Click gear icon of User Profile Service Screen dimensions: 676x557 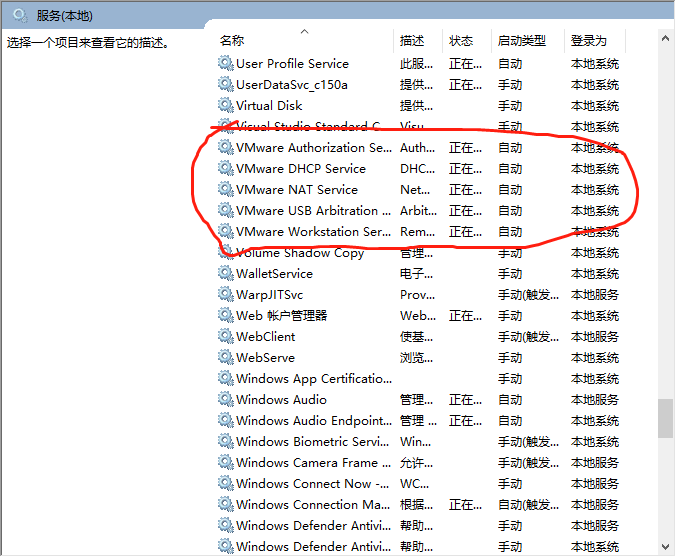pyautogui.click(x=225, y=63)
